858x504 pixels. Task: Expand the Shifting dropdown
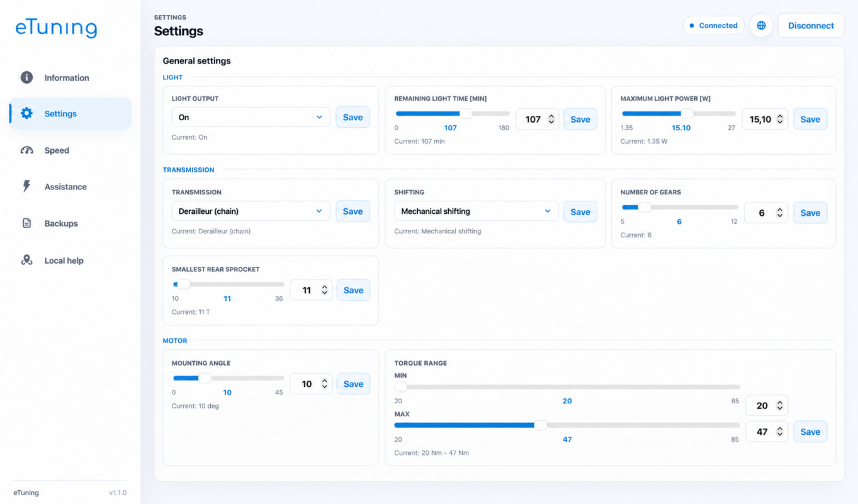point(476,211)
